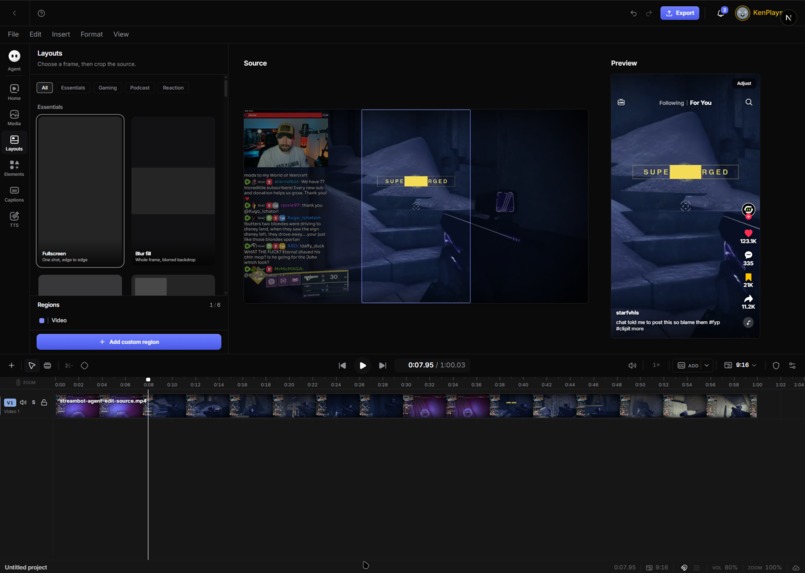The width and height of the screenshot is (805, 573).
Task: Choose the Blur fill layout thumbnail
Action: pos(173,191)
